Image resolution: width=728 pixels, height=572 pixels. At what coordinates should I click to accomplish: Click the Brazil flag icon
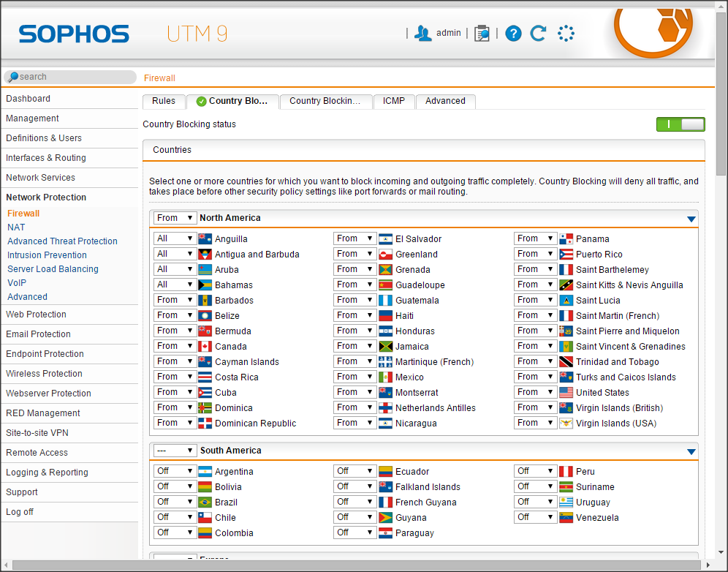coord(205,503)
